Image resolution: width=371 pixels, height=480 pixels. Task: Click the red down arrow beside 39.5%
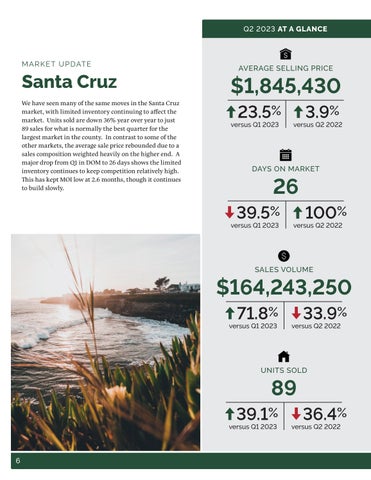[x=229, y=212]
